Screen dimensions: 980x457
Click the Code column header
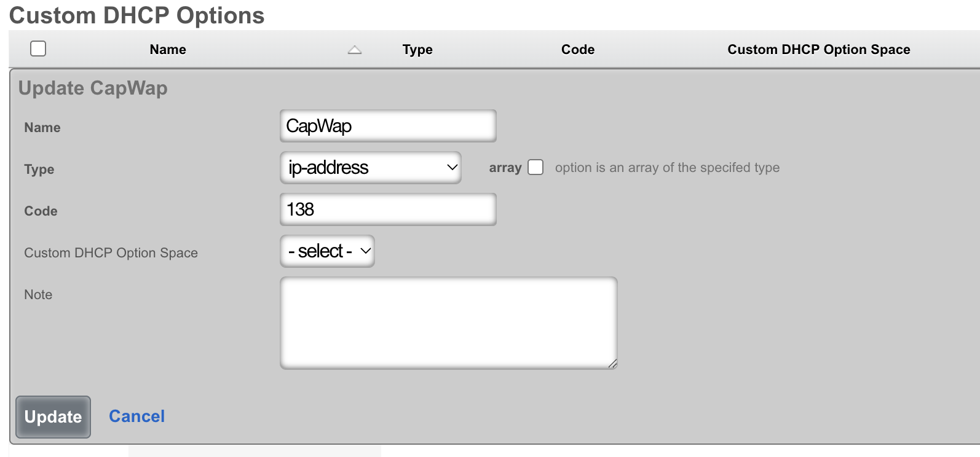(x=577, y=50)
